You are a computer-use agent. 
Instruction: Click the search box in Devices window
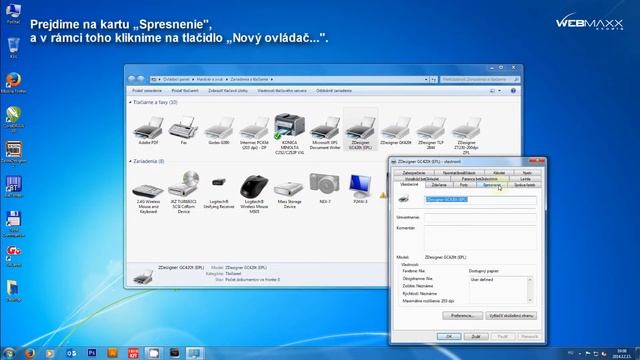[x=480, y=79]
